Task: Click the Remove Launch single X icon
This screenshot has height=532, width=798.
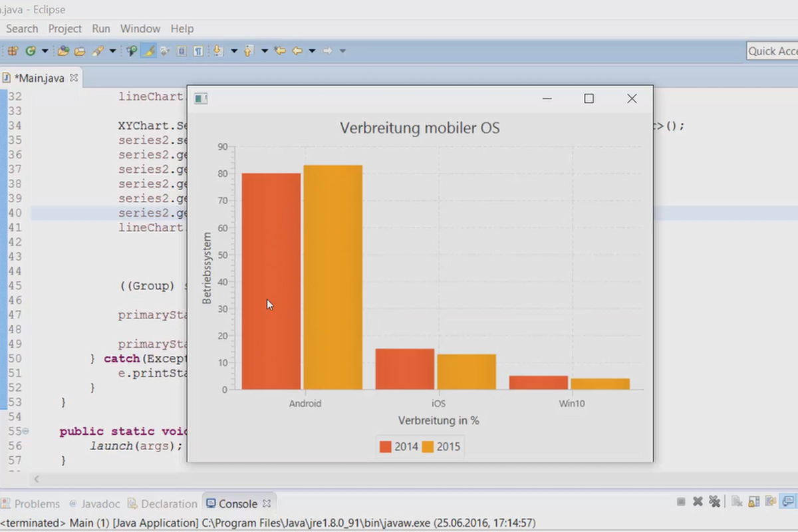Action: [x=698, y=502]
